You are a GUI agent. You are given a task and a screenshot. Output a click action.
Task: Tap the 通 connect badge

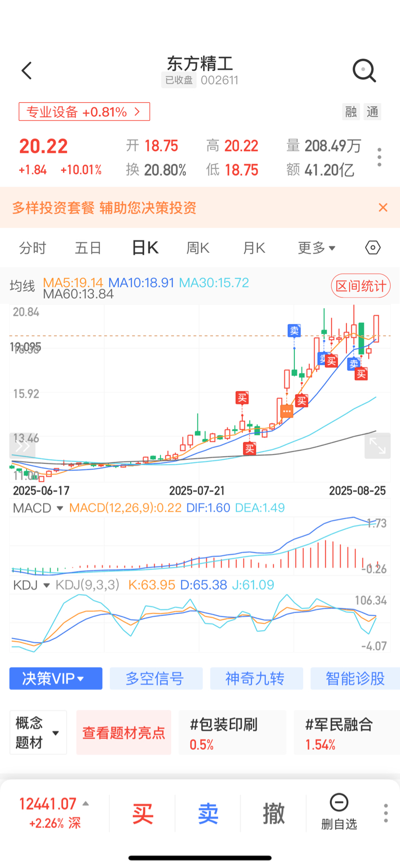[372, 112]
